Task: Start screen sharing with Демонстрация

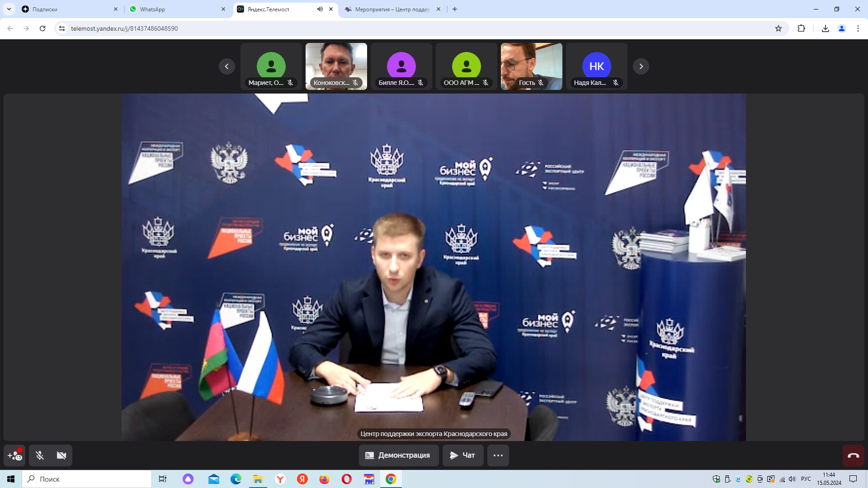Action: pyautogui.click(x=399, y=455)
